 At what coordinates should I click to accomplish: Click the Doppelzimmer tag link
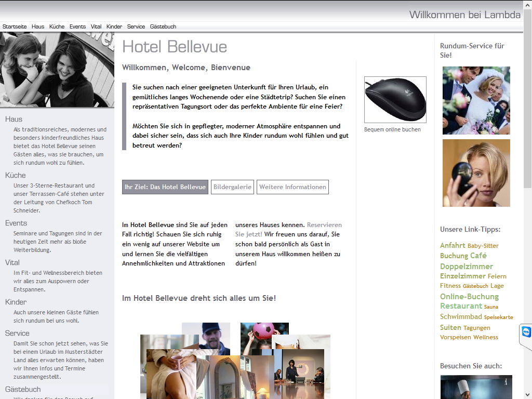tap(467, 267)
